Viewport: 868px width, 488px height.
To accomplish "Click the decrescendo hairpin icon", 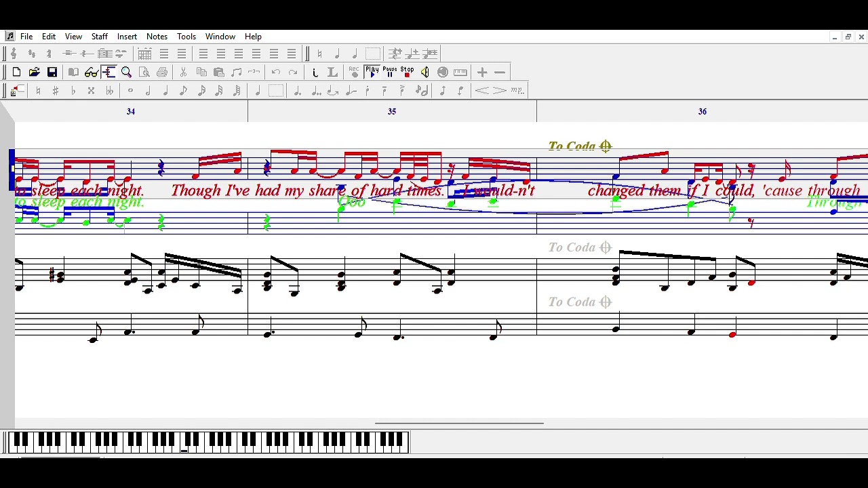I will pyautogui.click(x=499, y=91).
